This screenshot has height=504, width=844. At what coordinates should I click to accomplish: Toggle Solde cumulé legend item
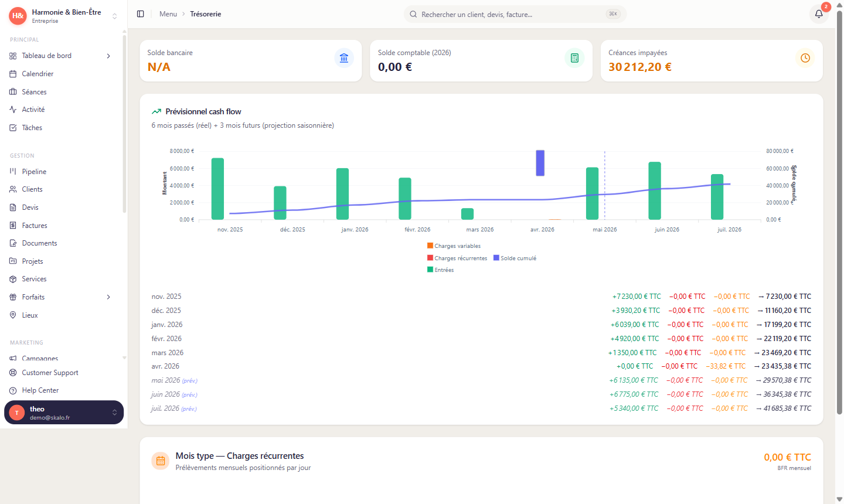[x=515, y=258]
